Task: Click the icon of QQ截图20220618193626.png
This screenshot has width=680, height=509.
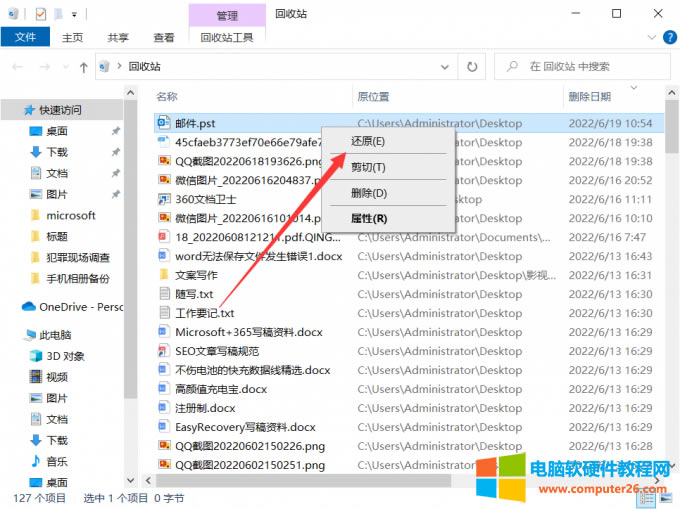Action: coord(164,161)
